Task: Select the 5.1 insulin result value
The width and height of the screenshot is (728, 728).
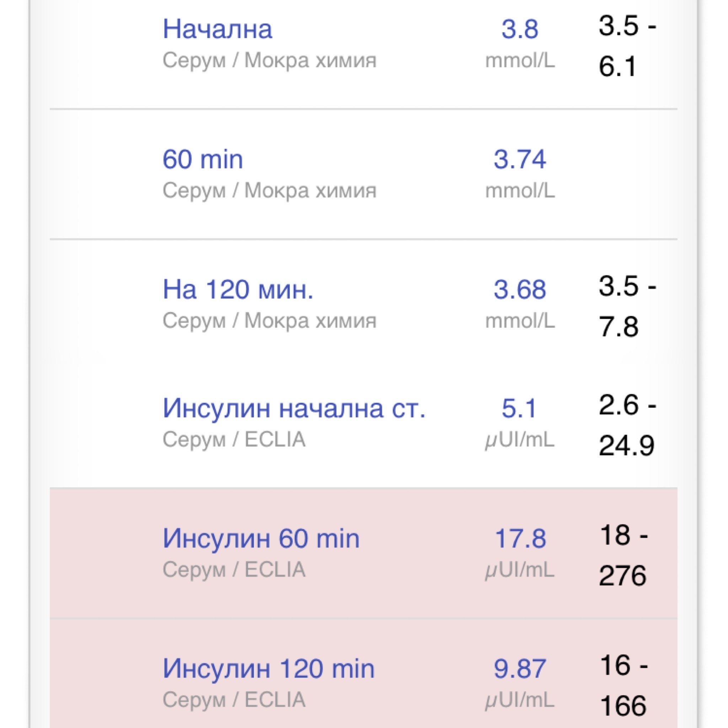Action: [519, 408]
